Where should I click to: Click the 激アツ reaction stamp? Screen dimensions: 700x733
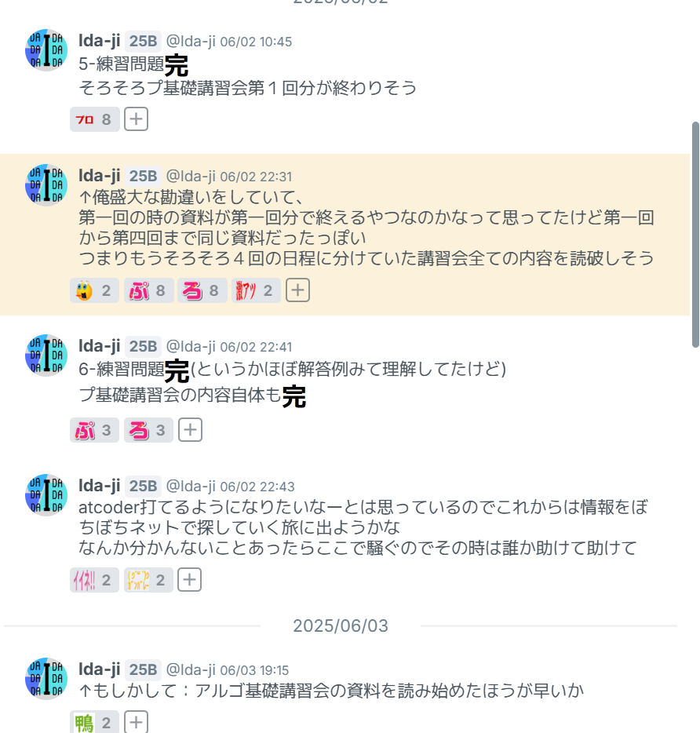[256, 290]
